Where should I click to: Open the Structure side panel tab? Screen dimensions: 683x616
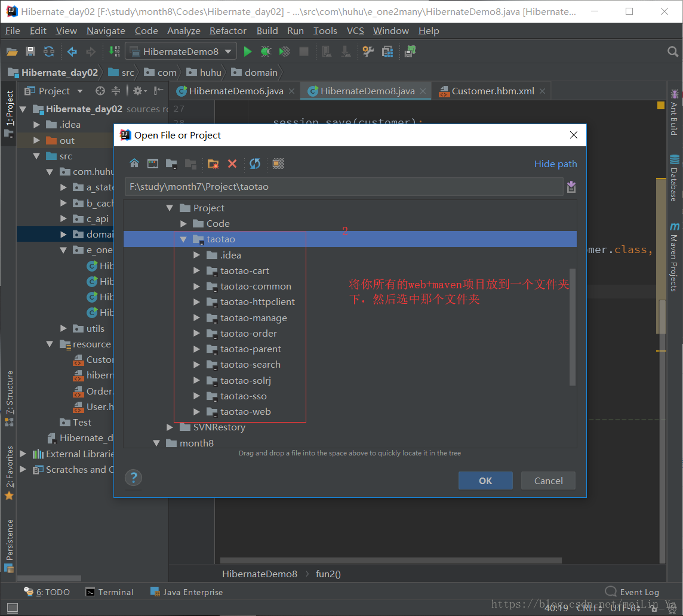click(9, 398)
